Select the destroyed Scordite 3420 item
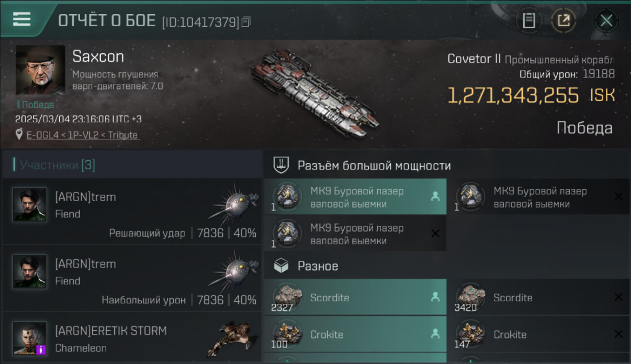The width and height of the screenshot is (631, 364). pos(539,298)
